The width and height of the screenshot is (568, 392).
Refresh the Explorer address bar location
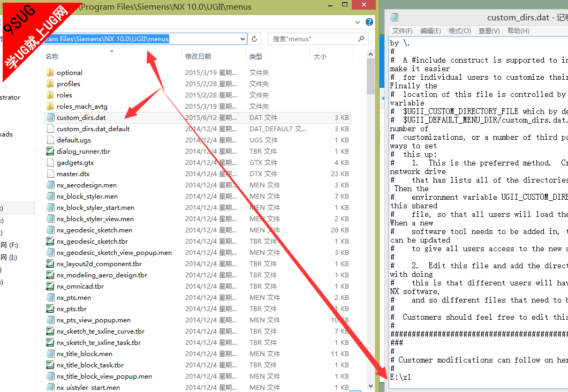pos(254,39)
